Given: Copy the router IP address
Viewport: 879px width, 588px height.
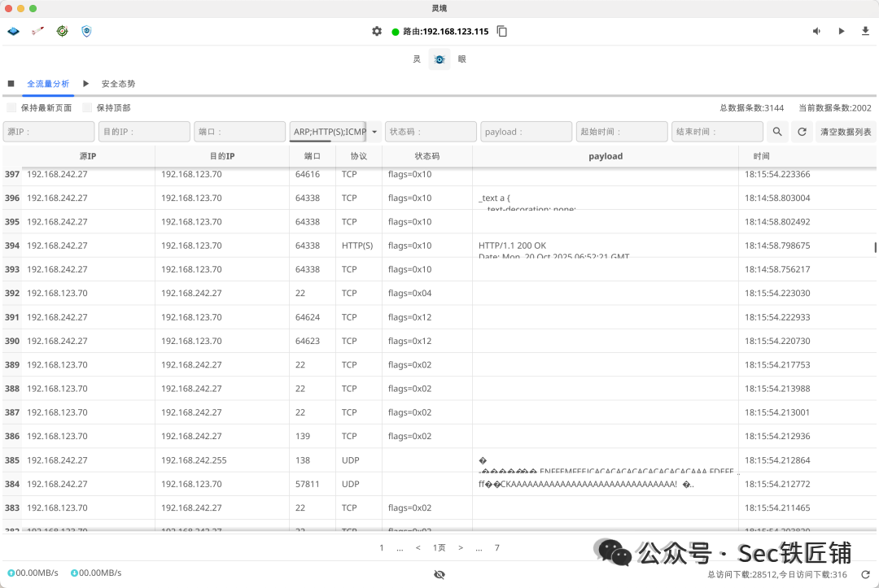Looking at the screenshot, I should [x=502, y=32].
